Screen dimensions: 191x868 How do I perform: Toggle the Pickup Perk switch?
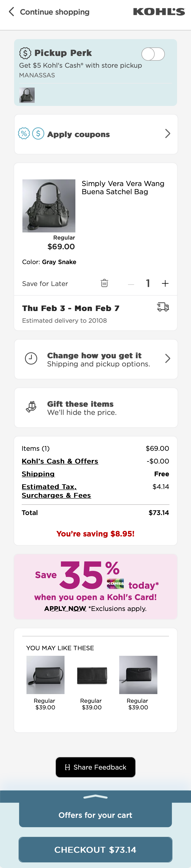(x=153, y=54)
